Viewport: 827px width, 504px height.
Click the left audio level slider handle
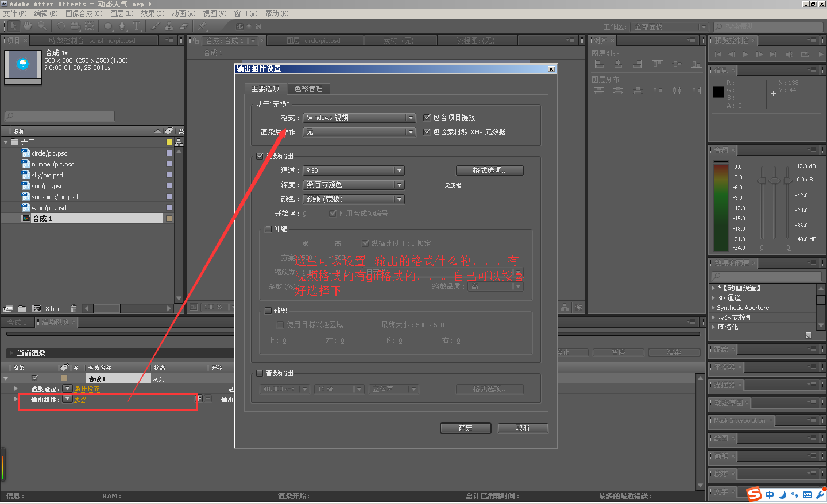[762, 181]
